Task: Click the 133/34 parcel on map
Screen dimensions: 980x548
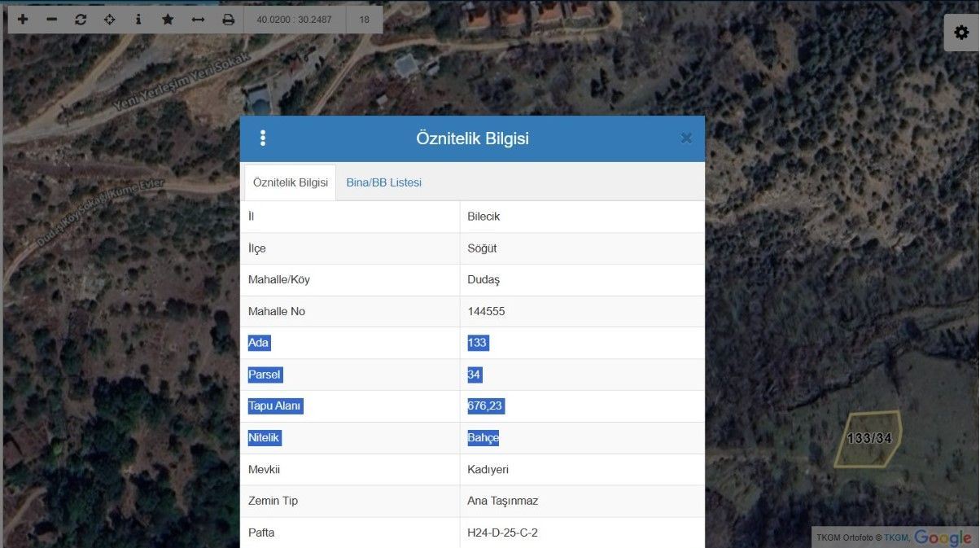Action: (x=868, y=440)
